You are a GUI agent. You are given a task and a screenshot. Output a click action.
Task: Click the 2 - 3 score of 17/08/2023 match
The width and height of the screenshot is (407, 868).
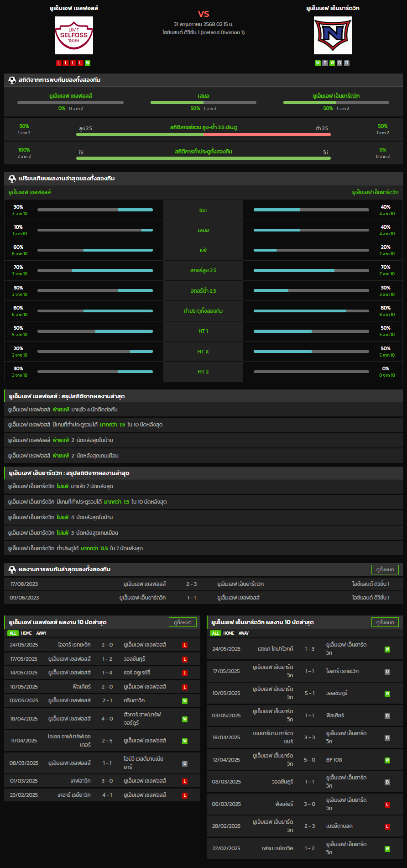click(x=192, y=584)
